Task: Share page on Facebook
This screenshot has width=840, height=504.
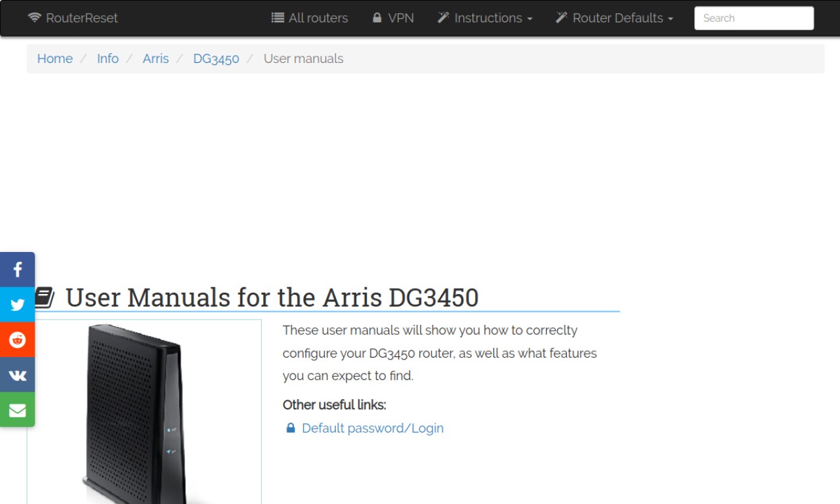Action: 17,270
